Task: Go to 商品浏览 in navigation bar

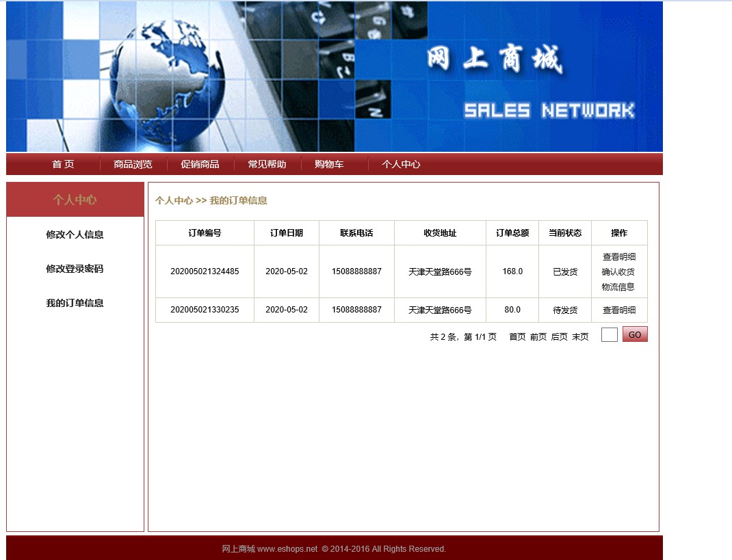Action: point(133,164)
